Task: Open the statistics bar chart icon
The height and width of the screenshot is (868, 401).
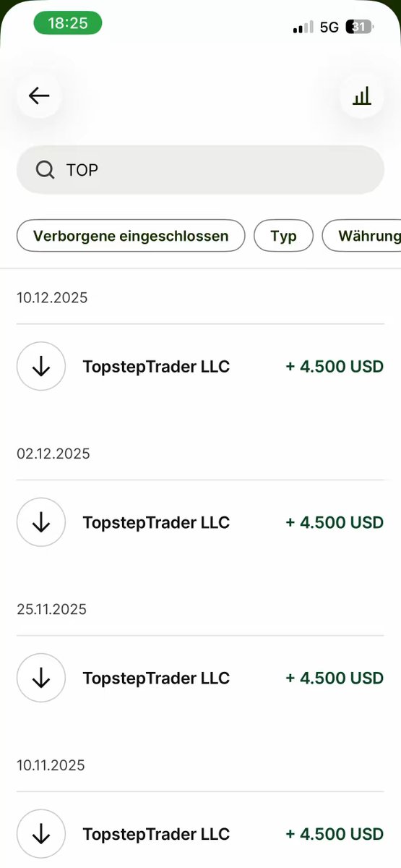Action: click(x=362, y=95)
